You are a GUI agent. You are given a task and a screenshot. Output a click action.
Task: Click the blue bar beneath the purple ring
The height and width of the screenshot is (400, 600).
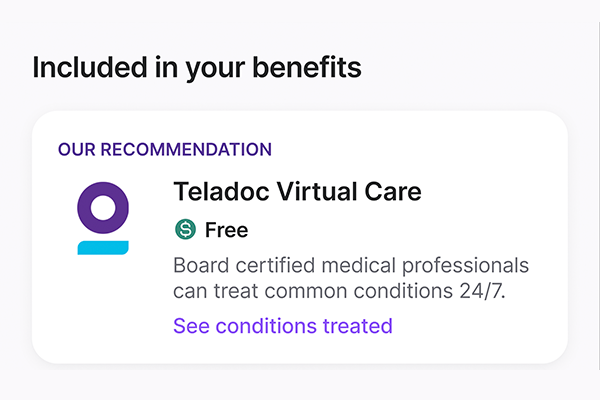click(x=102, y=247)
